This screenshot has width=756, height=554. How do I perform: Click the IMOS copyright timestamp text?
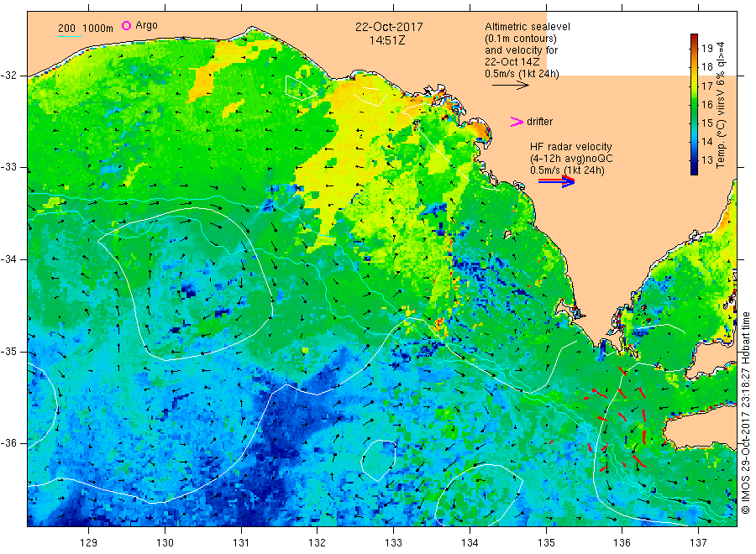pos(745,412)
